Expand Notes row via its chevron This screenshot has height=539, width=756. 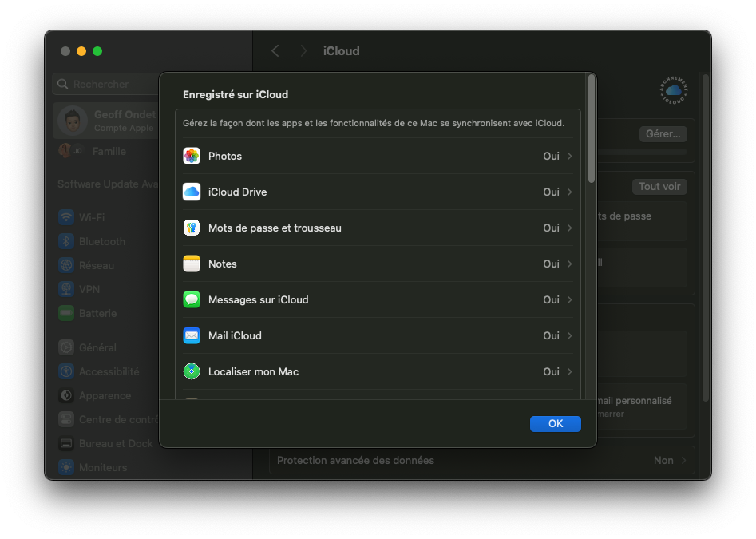[x=569, y=264]
